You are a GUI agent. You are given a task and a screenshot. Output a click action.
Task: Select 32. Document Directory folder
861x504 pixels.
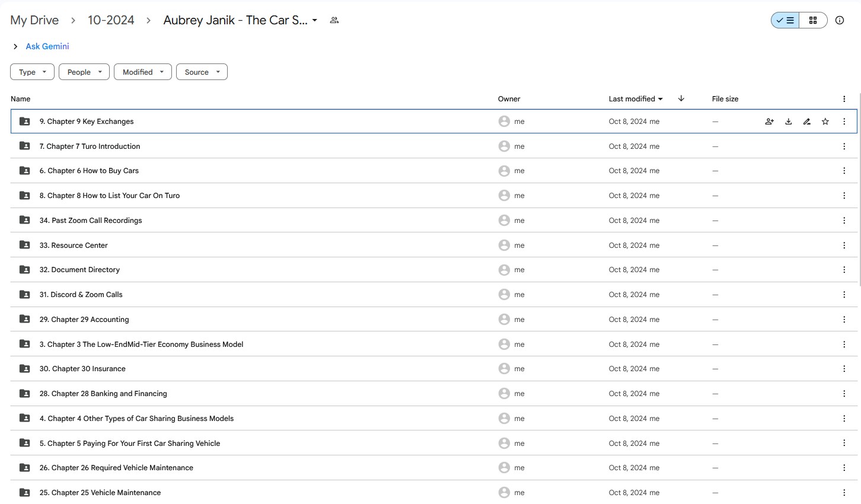click(x=433, y=270)
